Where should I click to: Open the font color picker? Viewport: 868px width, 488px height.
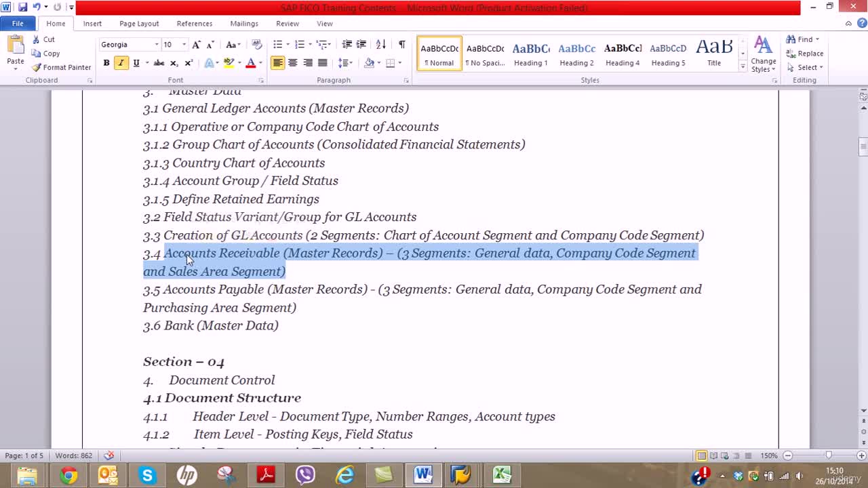(x=260, y=63)
